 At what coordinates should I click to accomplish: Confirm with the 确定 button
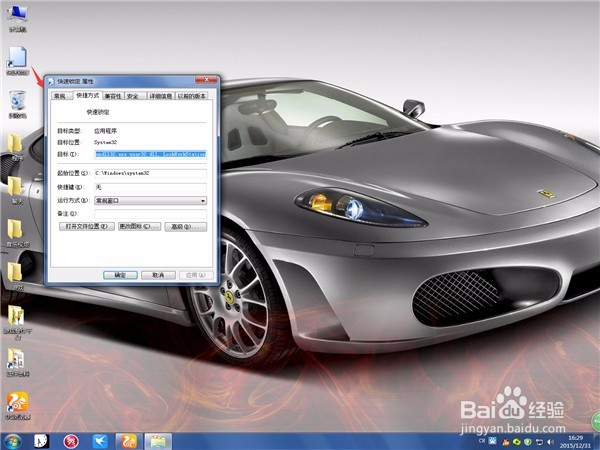(120, 275)
